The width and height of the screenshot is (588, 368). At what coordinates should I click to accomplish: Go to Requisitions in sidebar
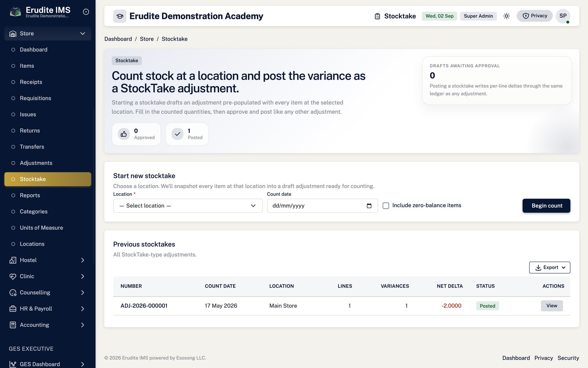(x=48, y=98)
